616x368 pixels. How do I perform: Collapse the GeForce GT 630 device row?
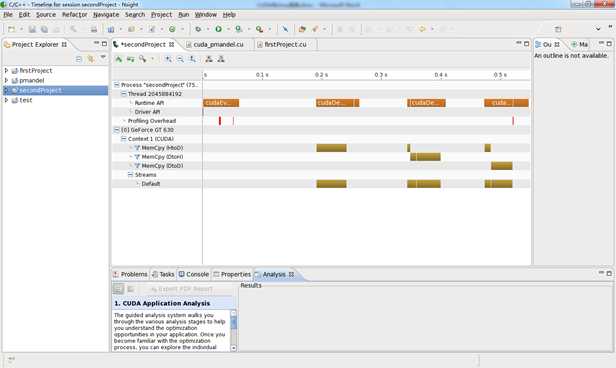pos(117,130)
